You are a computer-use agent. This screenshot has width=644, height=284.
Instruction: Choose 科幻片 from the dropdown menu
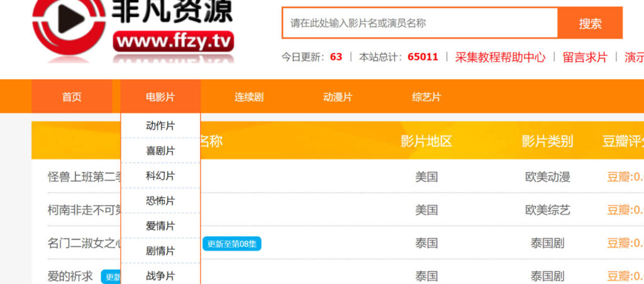point(160,176)
